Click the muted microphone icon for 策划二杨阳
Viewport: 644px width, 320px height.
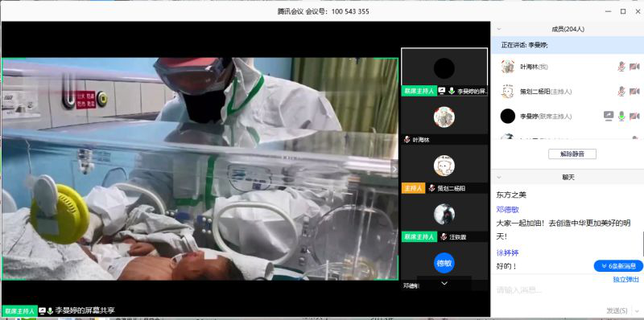(x=621, y=91)
